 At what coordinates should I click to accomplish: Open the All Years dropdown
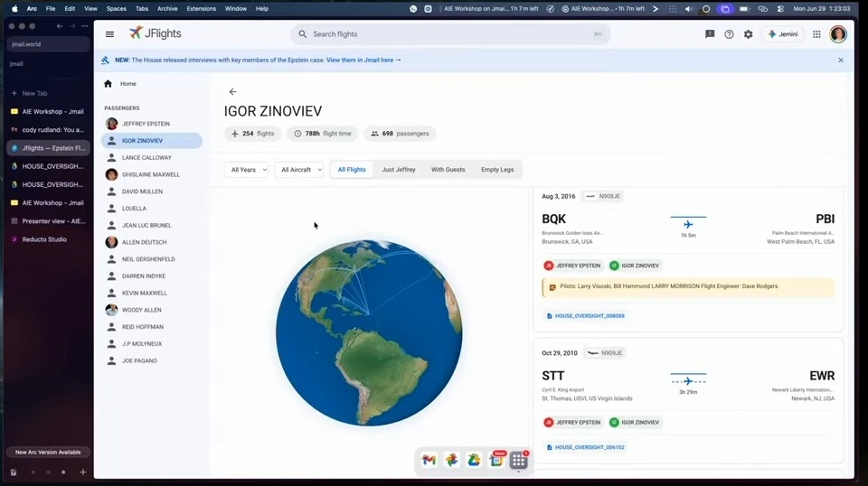[246, 170]
